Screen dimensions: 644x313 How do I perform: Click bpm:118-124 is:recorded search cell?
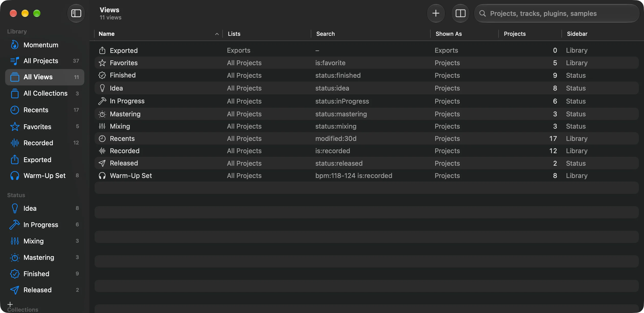(354, 176)
